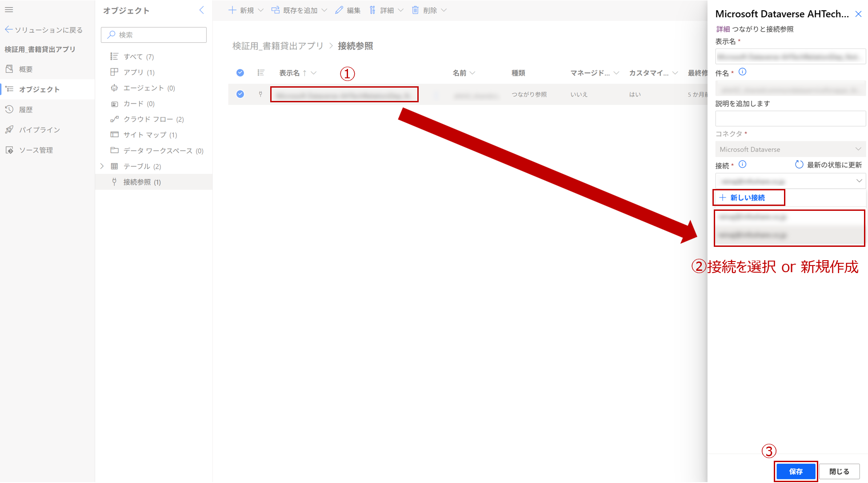The height and width of the screenshot is (483, 868).
Task: Open パイプライン rocket icon in sidebar
Action: point(9,129)
